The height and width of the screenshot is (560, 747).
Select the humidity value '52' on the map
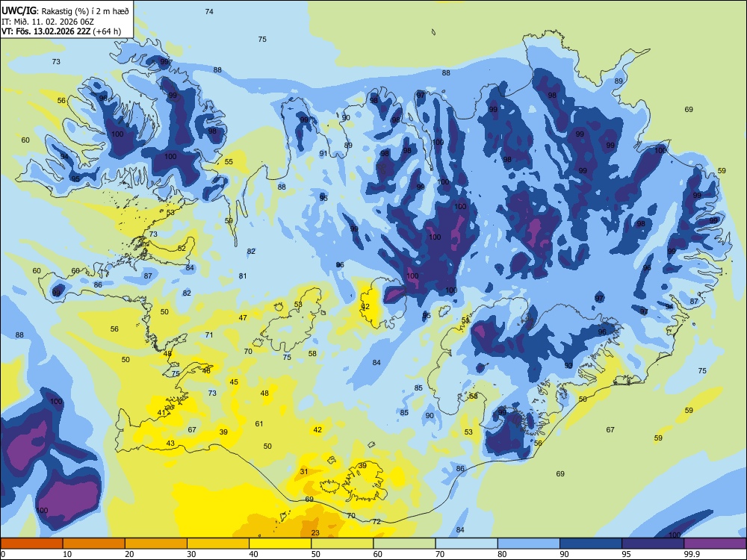point(182,248)
